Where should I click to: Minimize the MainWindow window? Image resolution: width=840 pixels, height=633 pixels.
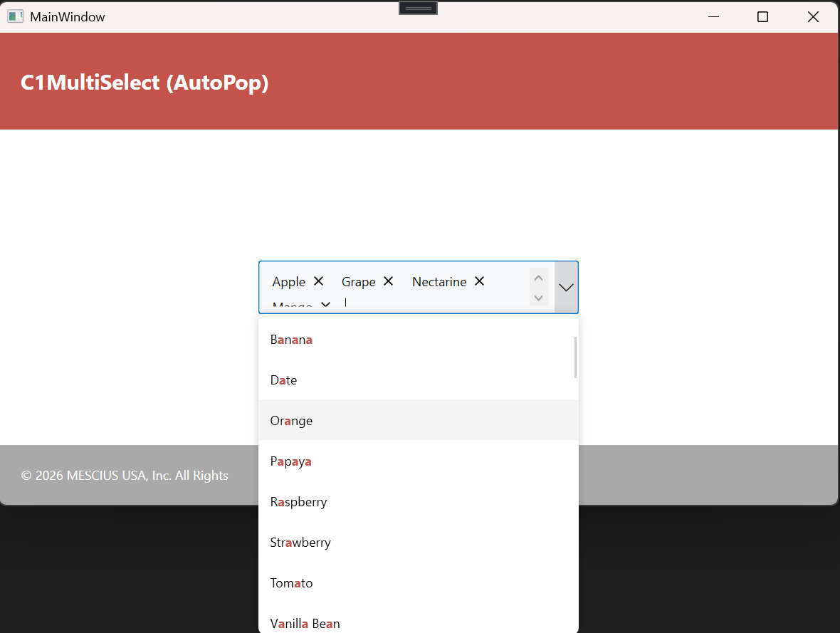[713, 16]
